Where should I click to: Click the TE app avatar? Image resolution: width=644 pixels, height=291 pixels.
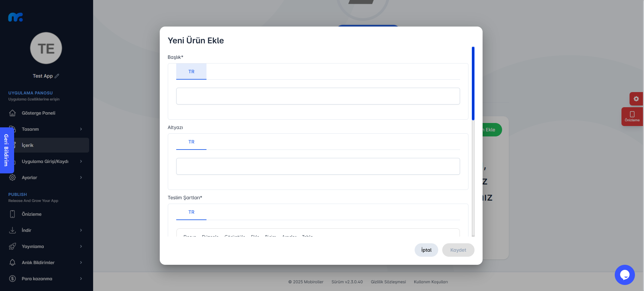pyautogui.click(x=46, y=48)
